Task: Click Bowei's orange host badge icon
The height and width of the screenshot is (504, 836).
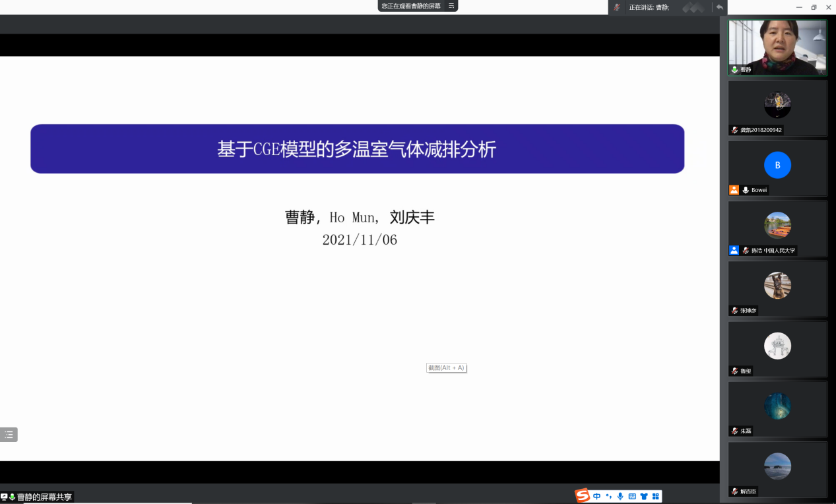Action: pos(734,190)
